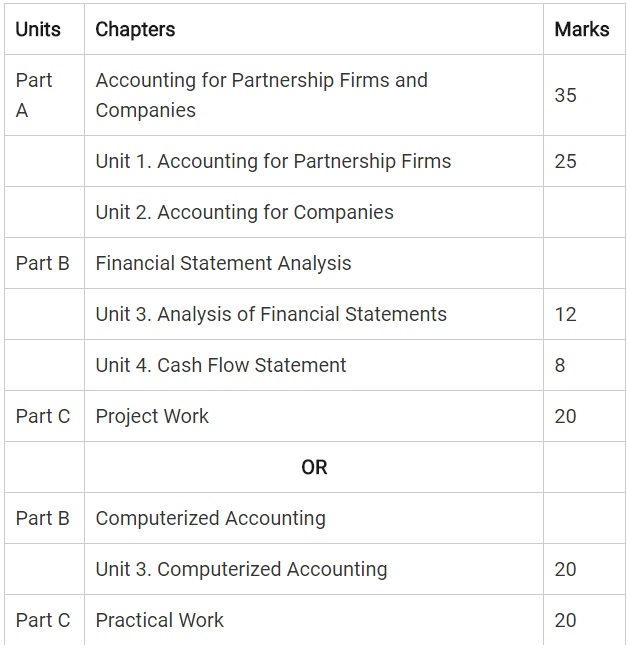The height and width of the screenshot is (648, 628).
Task: Click the "Financial Statement Analysis" cell
Action: pyautogui.click(x=223, y=263)
